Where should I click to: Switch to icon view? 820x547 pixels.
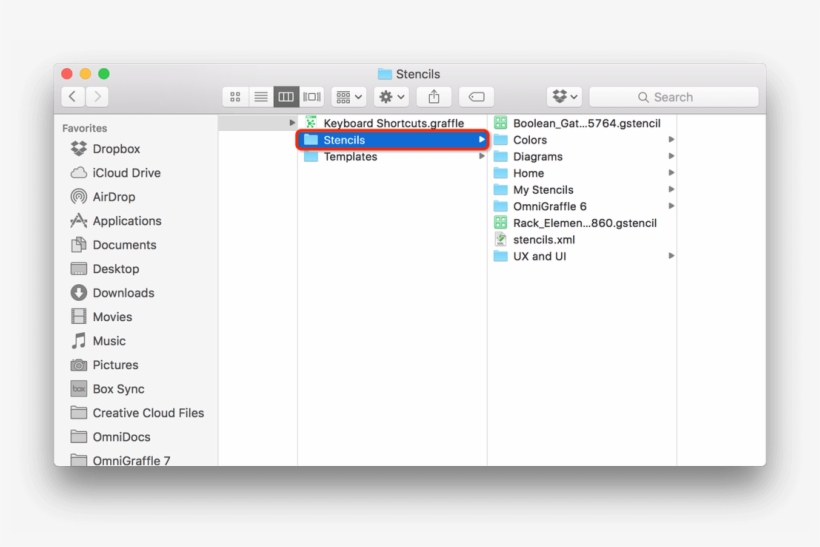[x=235, y=97]
